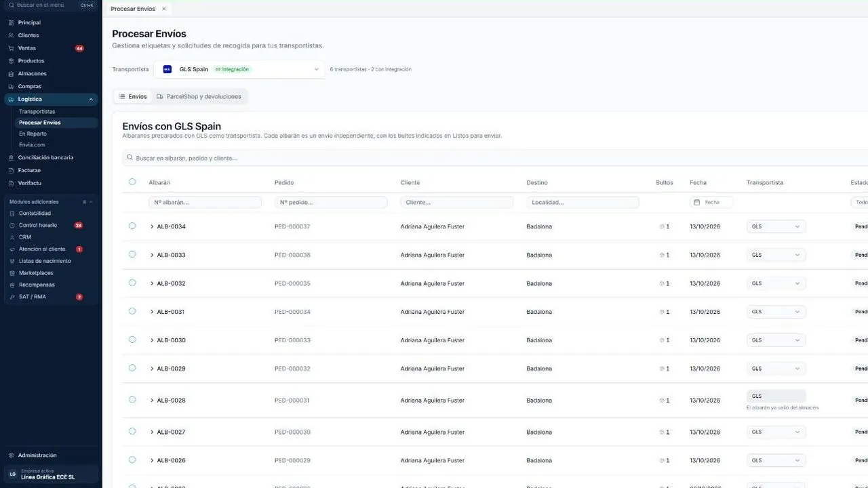Expand row details for ALB-0032
Screen dimensions: 868x488
coord(152,283)
